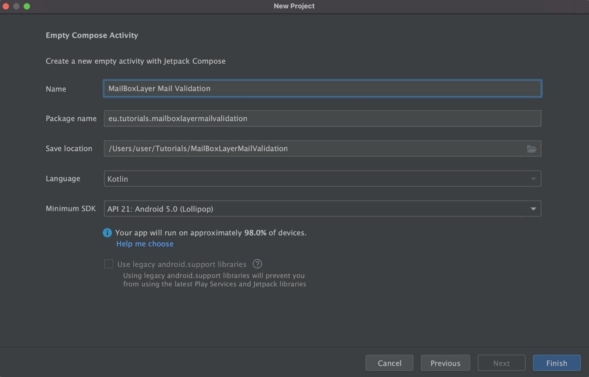
Task: Click the New Project title bar
Action: click(x=294, y=6)
